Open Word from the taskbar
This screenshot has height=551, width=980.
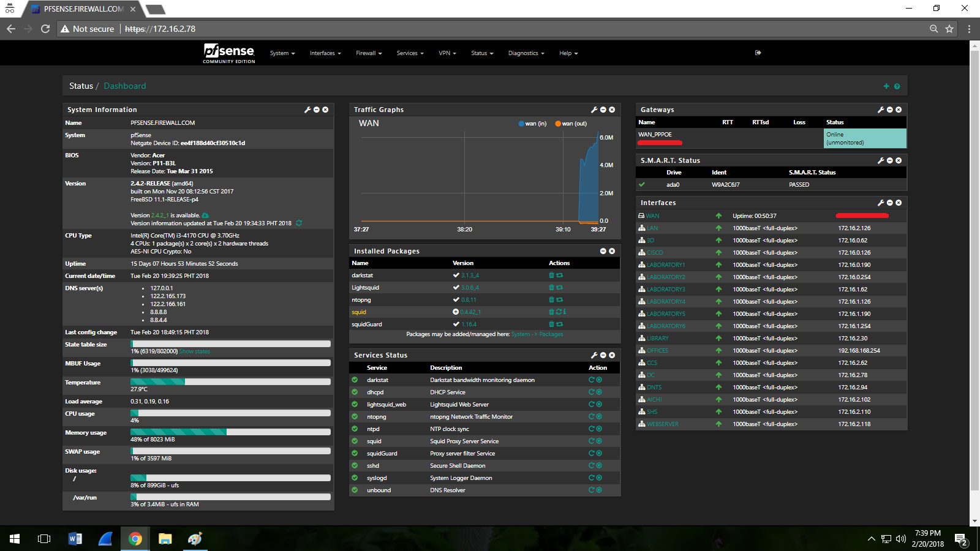(x=75, y=539)
